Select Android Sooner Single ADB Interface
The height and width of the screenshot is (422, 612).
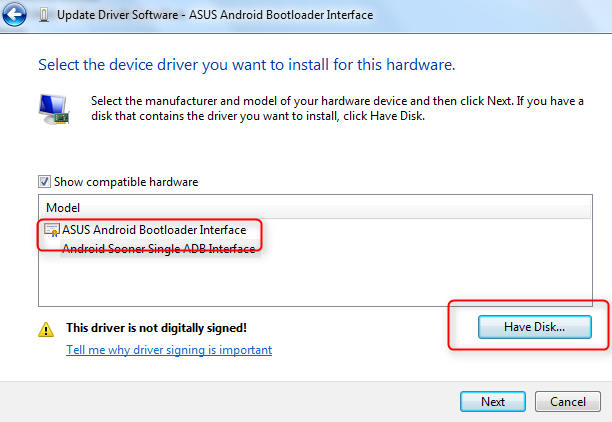pyautogui.click(x=158, y=249)
